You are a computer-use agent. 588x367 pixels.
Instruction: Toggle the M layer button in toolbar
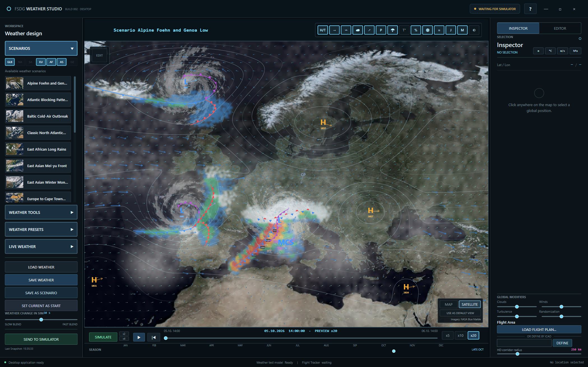(462, 30)
